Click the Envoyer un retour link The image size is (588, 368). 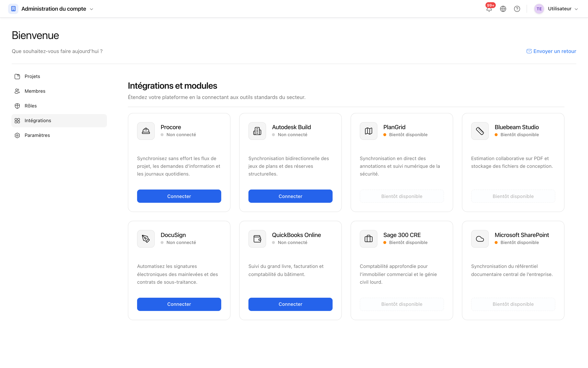[551, 51]
